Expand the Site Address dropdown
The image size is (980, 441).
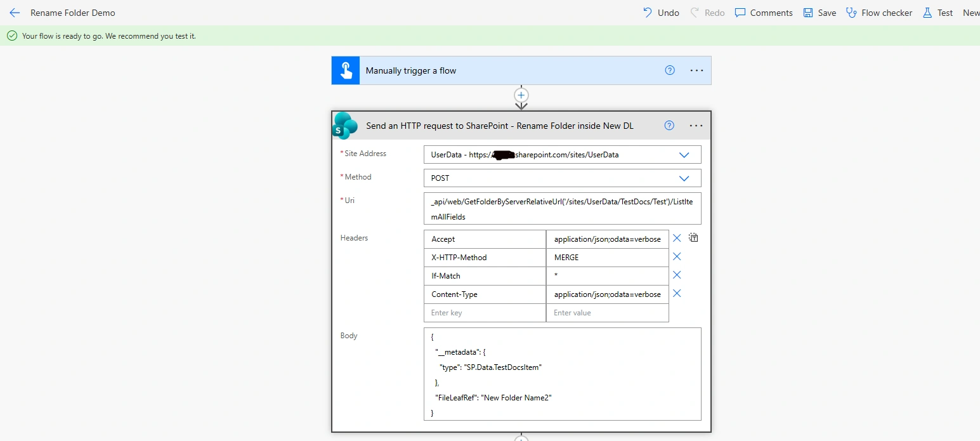point(684,155)
